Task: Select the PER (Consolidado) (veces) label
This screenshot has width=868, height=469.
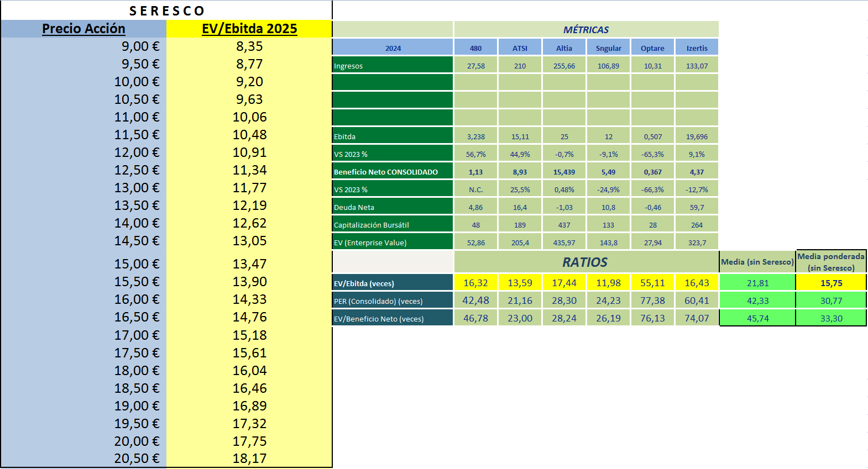Action: click(393, 301)
